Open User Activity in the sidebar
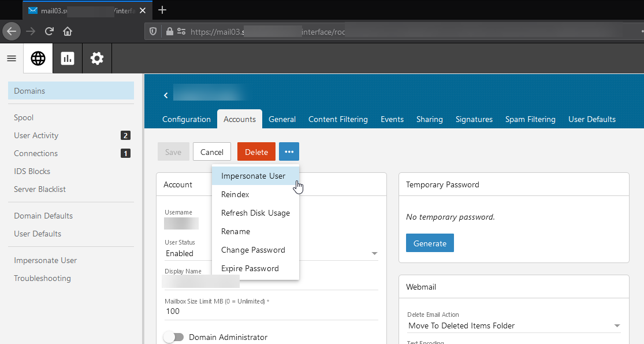Image resolution: width=644 pixels, height=344 pixels. tap(36, 135)
